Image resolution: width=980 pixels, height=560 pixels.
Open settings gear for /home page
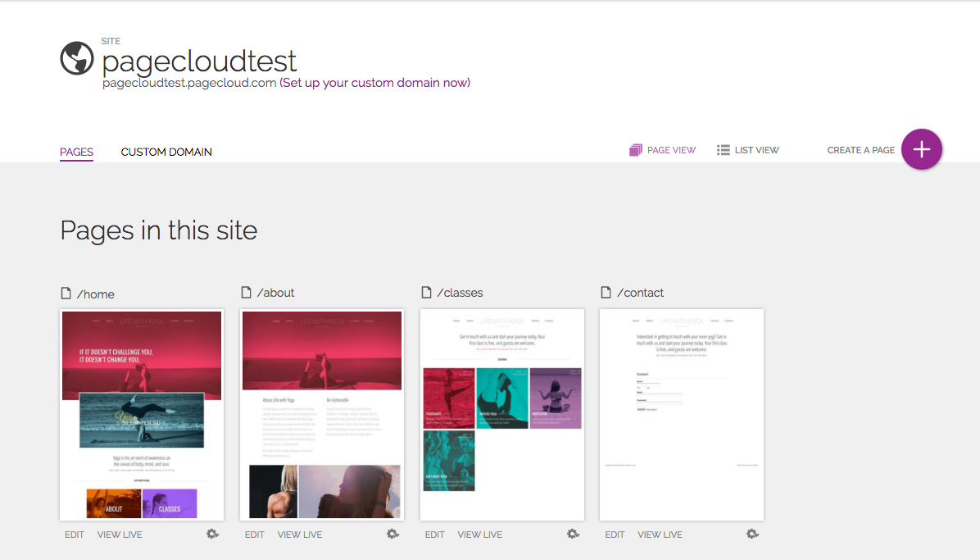click(x=212, y=534)
